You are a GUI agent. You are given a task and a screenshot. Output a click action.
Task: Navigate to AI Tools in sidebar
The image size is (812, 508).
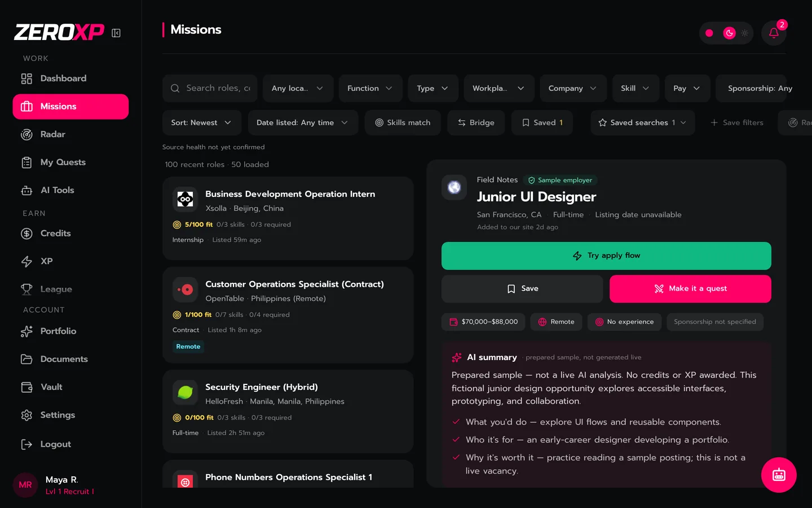click(70, 190)
